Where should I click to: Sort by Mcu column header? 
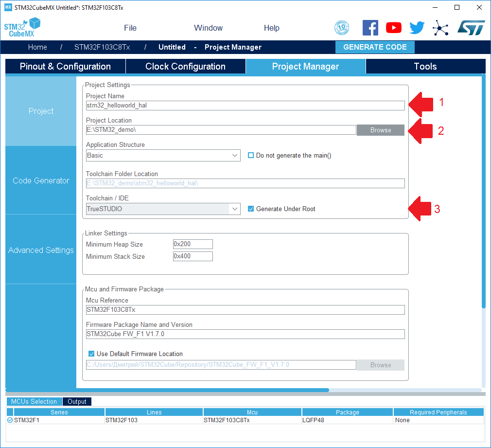tap(252, 412)
